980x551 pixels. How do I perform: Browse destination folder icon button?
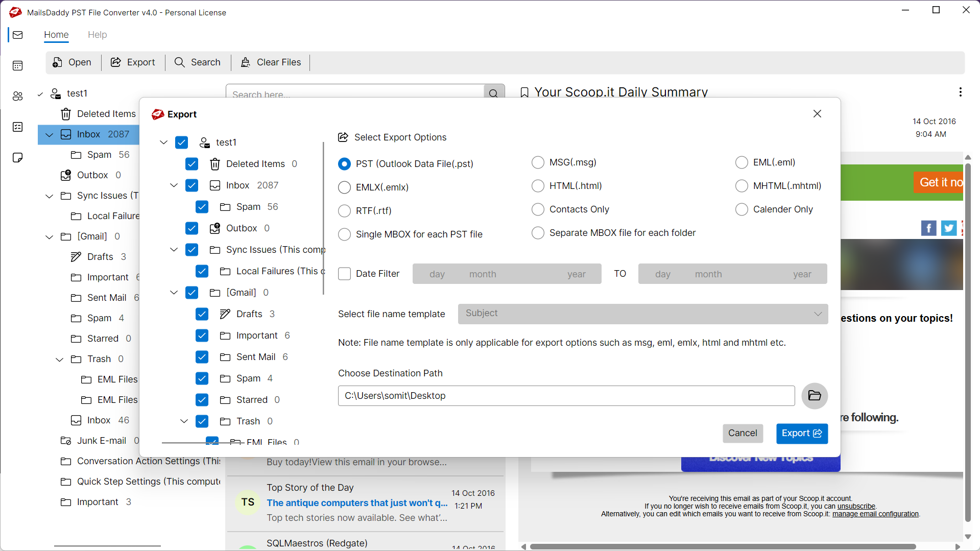pyautogui.click(x=815, y=396)
